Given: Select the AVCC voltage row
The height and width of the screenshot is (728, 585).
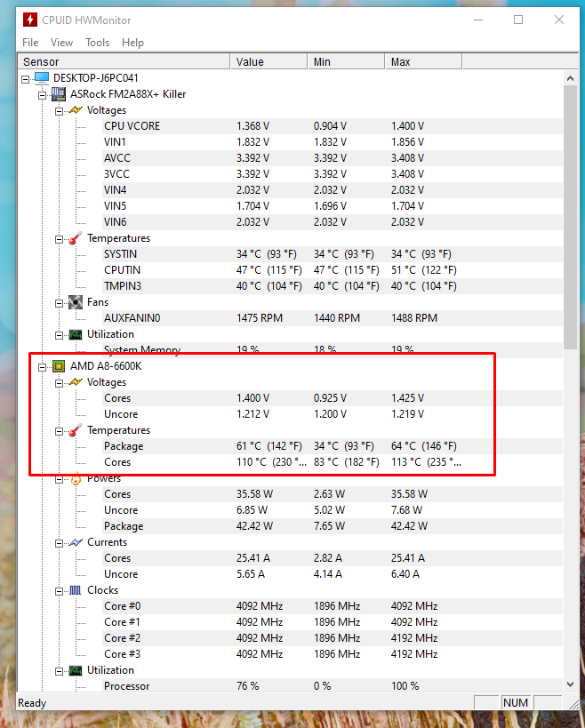Looking at the screenshot, I should point(333,158).
